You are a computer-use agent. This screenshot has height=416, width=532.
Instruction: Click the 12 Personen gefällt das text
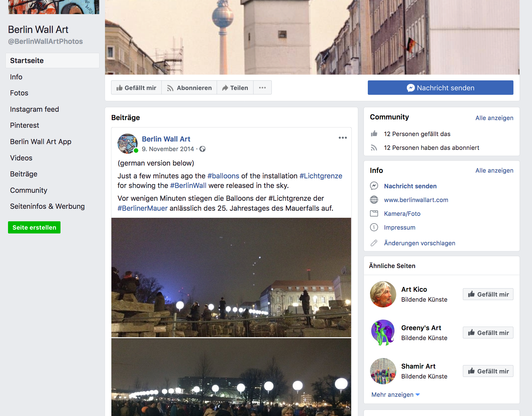[417, 134]
